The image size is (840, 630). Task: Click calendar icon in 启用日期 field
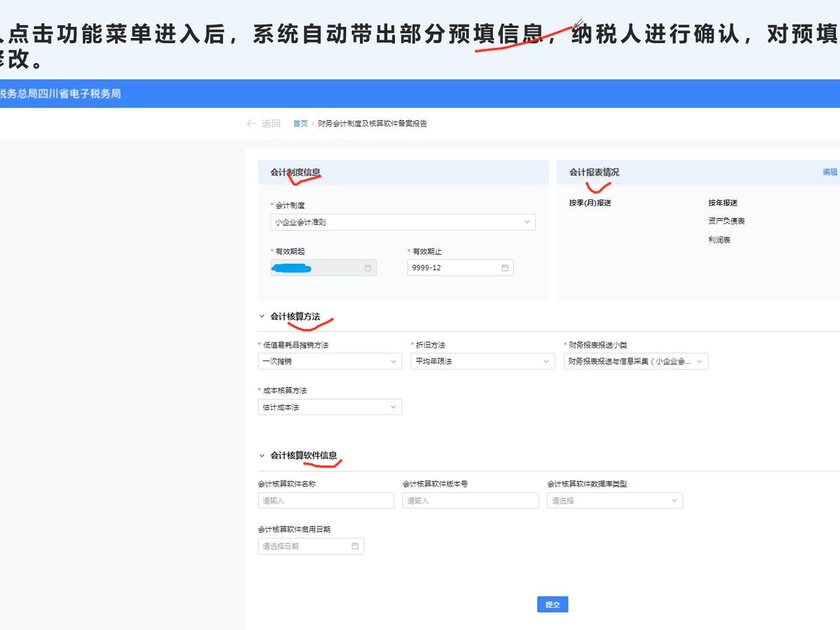[x=355, y=546]
